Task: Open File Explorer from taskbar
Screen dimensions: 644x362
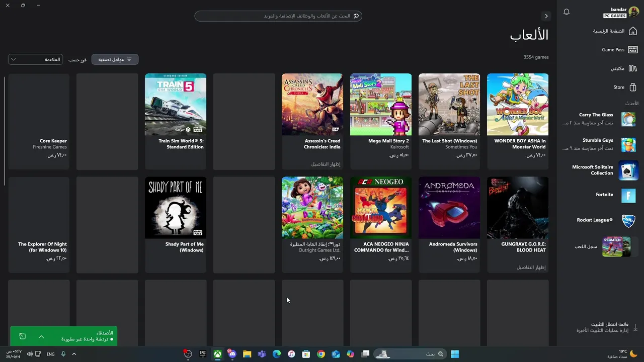Action: click(247, 354)
